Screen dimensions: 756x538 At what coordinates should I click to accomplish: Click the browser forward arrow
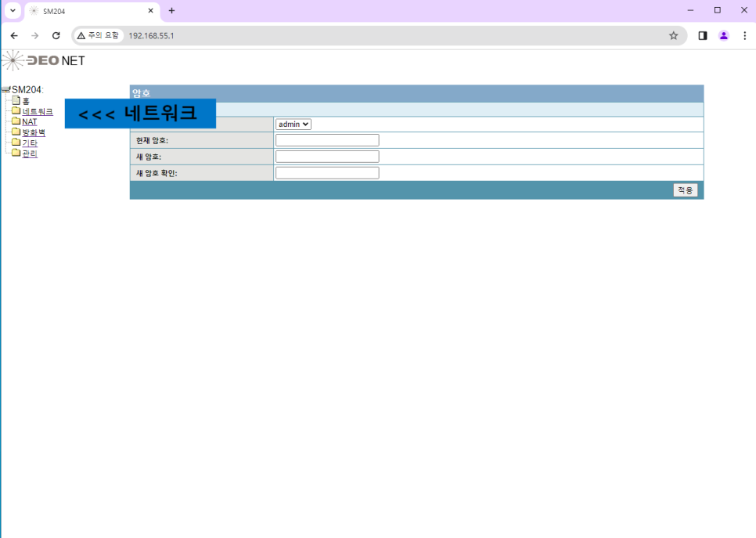point(34,36)
